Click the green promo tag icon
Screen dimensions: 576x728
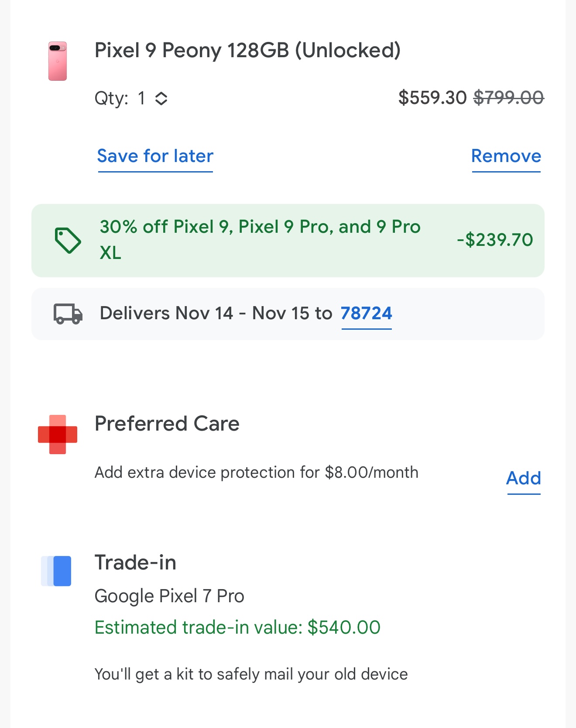pyautogui.click(x=68, y=240)
